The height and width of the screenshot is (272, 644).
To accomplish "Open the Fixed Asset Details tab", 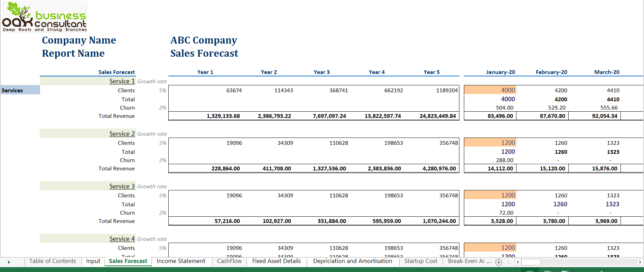I will click(277, 261).
